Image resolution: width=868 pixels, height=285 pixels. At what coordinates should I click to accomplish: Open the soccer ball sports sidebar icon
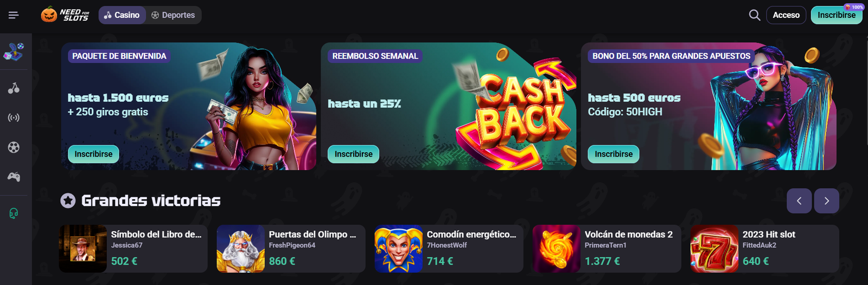click(x=14, y=147)
